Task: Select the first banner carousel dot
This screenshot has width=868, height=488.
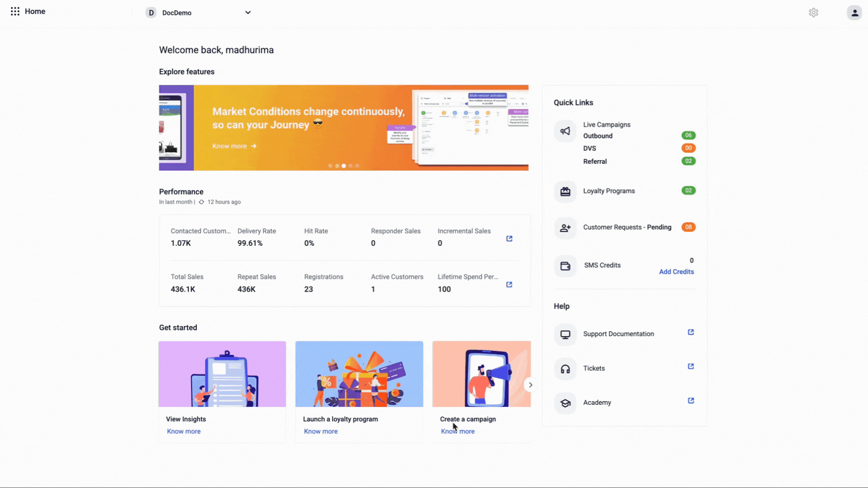Action: tap(330, 166)
